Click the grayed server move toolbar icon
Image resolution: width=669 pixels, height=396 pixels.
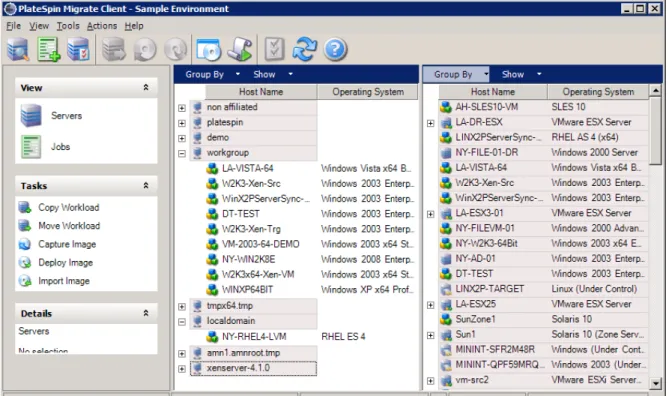point(113,49)
